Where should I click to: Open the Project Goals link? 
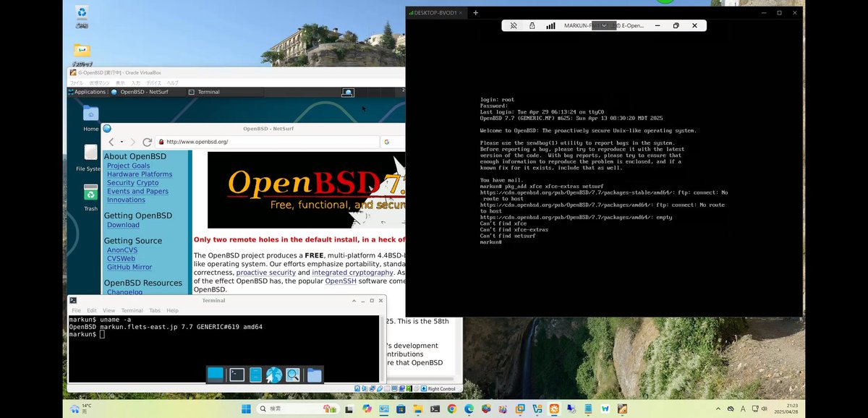[129, 166]
